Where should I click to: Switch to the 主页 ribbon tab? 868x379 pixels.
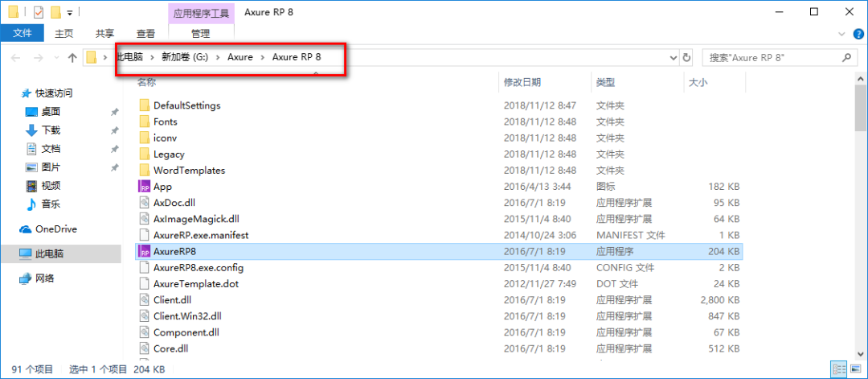pyautogui.click(x=63, y=33)
